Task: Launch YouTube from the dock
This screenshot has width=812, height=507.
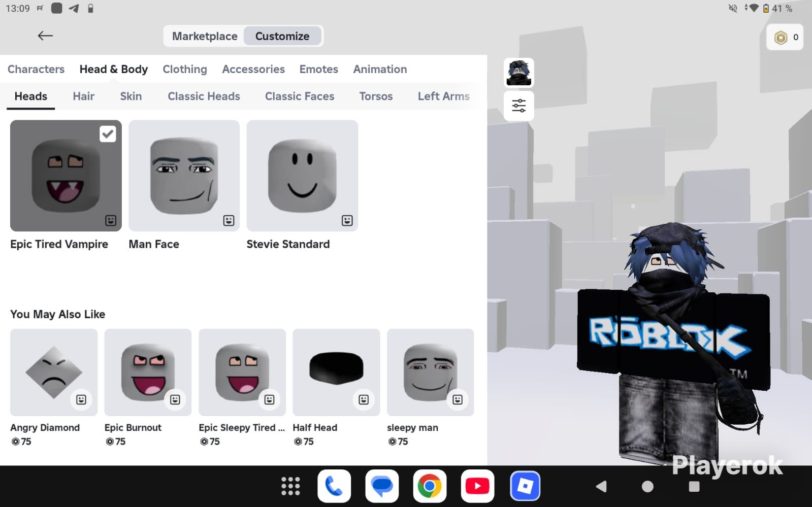Action: click(x=477, y=486)
